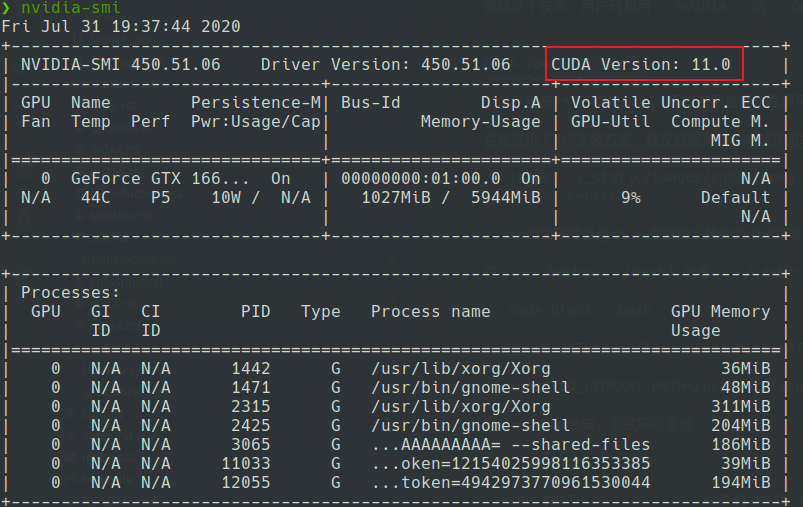
Task: Click the PID column header
Action: pyautogui.click(x=256, y=311)
